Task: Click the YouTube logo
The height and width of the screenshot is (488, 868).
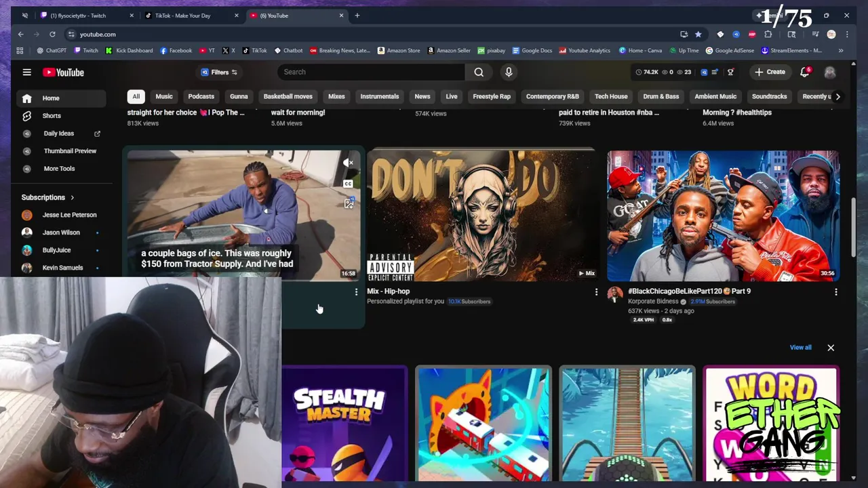Action: tap(63, 73)
